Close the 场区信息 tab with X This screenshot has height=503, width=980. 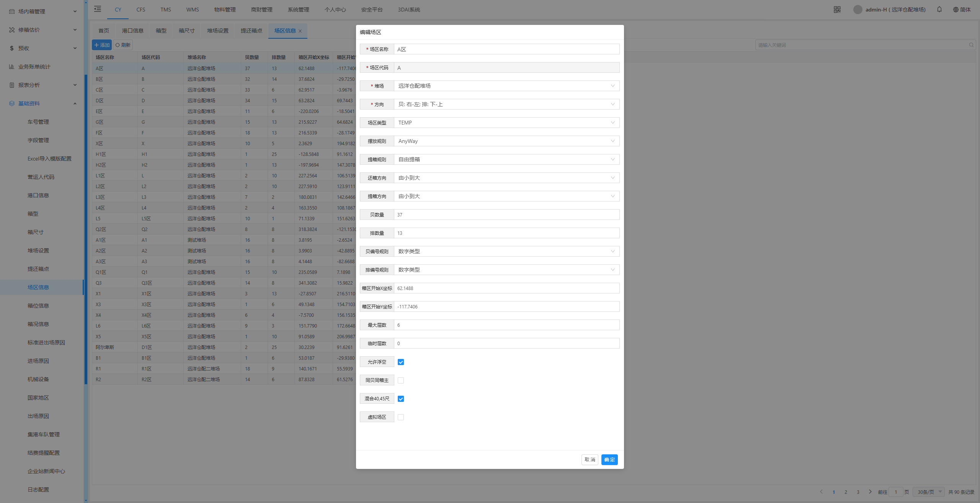tap(300, 31)
